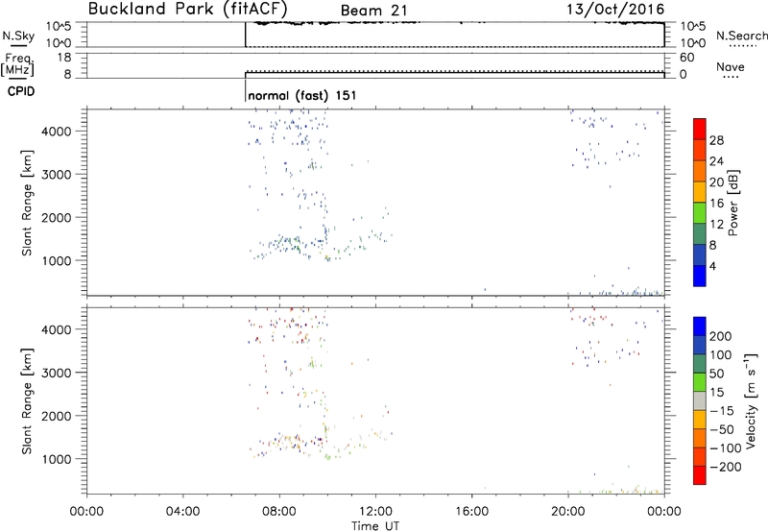Click the red top swatch of Power colorbar

(700, 130)
